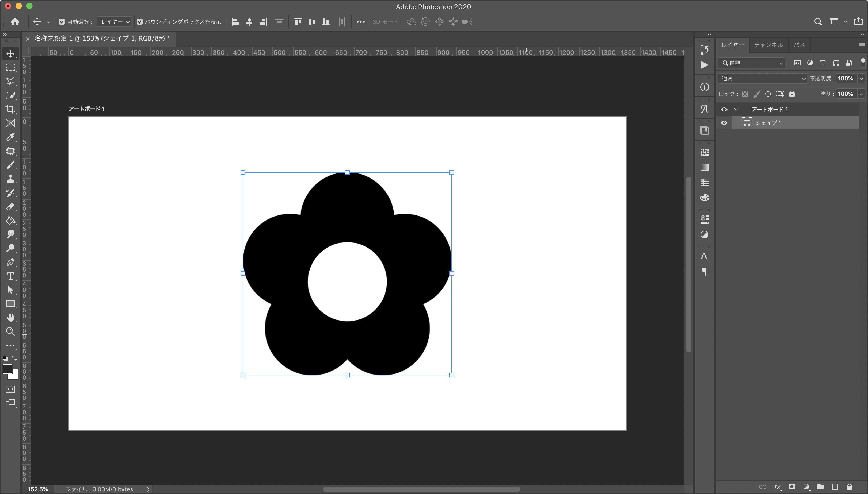Select the Paint Bucket tool
Viewport: 868px width, 494px height.
[10, 221]
